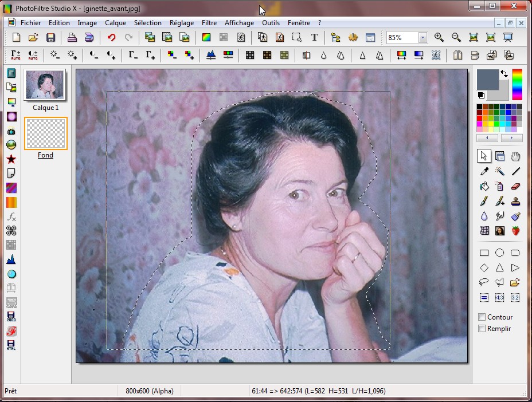Select the Spray can tool

pyautogui.click(x=499, y=186)
